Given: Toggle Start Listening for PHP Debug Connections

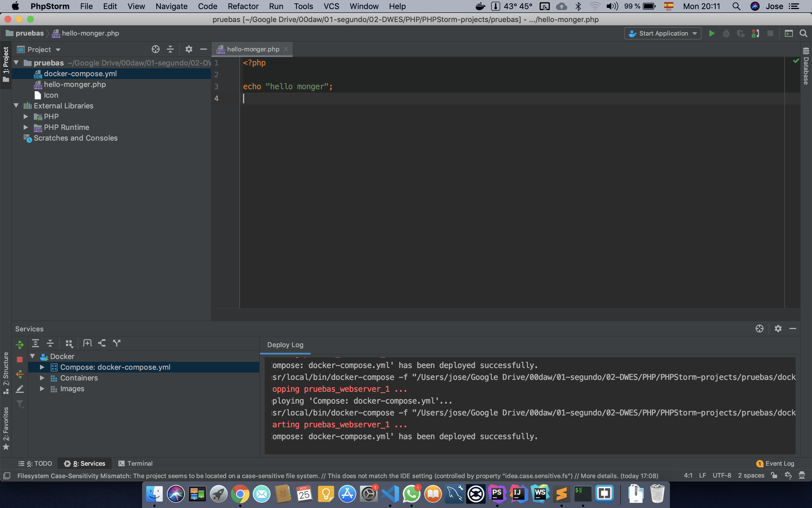Looking at the screenshot, I should coord(755,33).
